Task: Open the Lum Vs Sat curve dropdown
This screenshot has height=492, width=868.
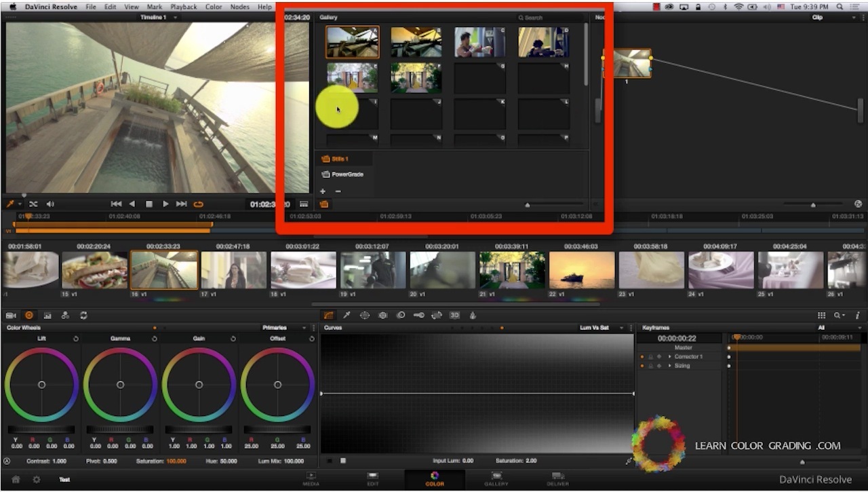Action: coord(599,328)
